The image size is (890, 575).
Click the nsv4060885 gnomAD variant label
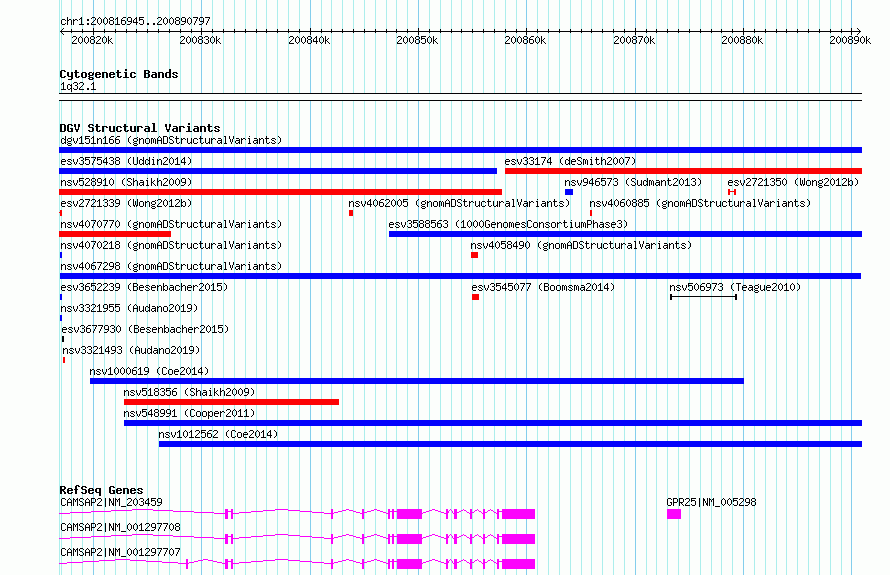tap(700, 203)
